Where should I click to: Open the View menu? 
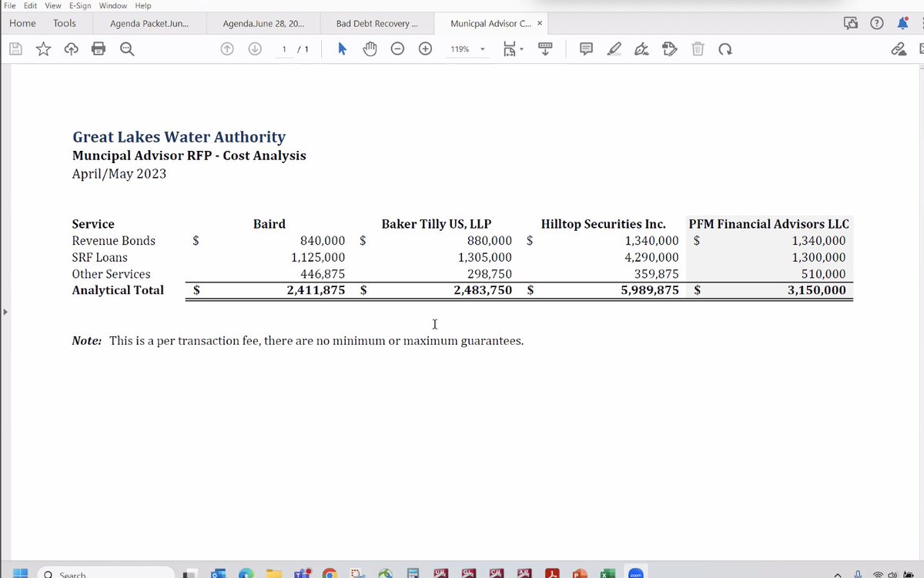click(x=53, y=5)
